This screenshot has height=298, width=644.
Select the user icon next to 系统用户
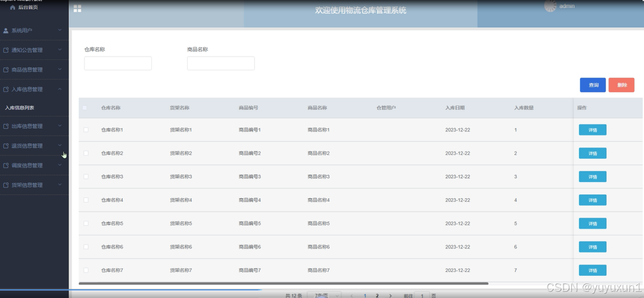pyautogui.click(x=5, y=30)
